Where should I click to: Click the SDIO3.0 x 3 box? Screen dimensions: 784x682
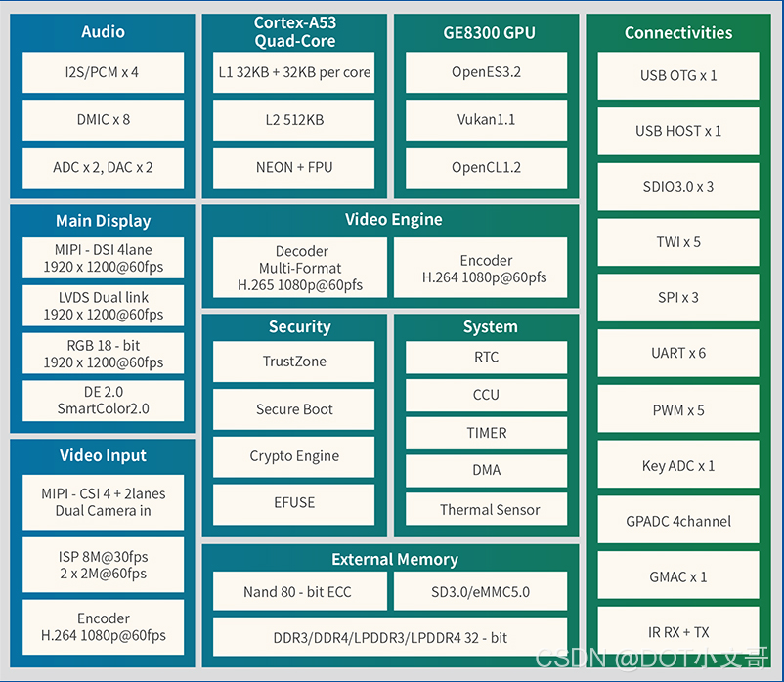[x=678, y=187]
